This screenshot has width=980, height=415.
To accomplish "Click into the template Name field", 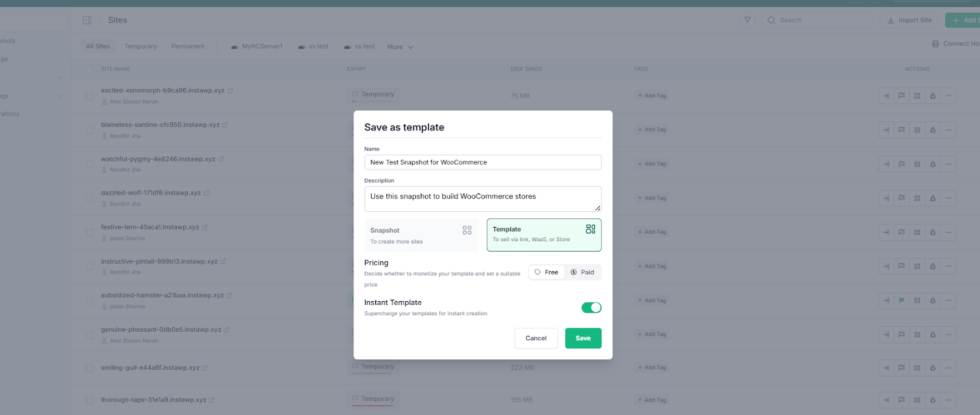I will (483, 162).
